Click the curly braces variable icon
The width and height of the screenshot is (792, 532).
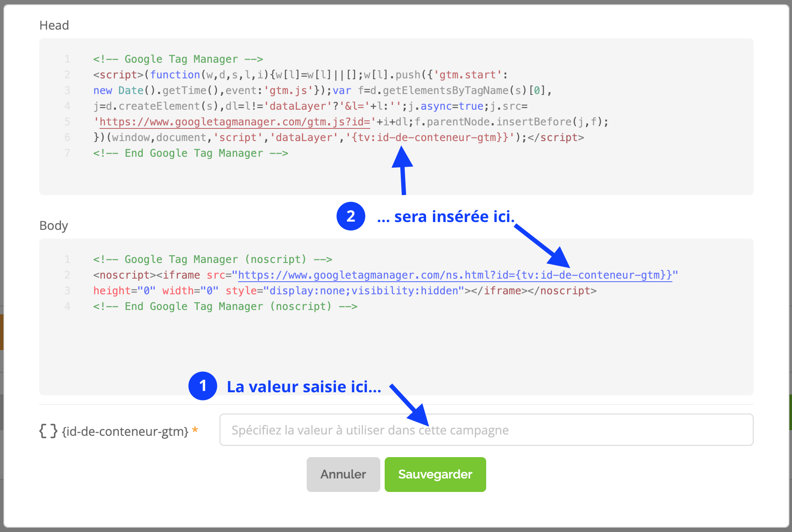click(48, 431)
